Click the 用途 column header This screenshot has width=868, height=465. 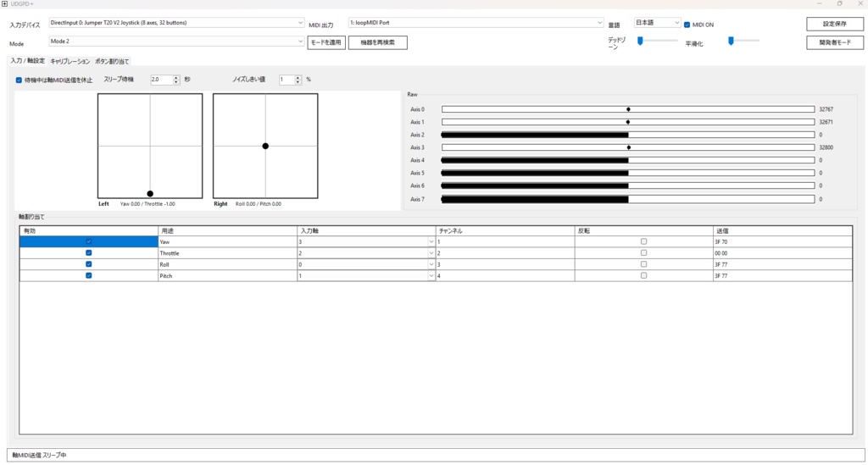tap(227, 230)
